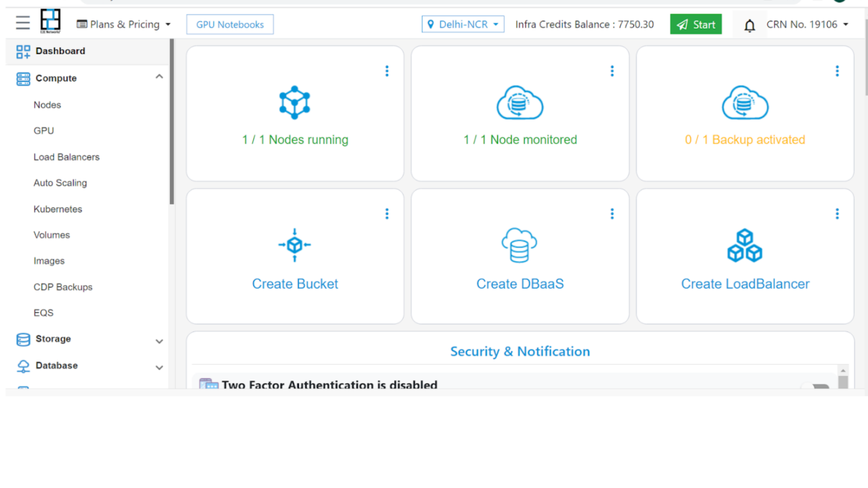Click Two Factor Authentication is disabled text
The image size is (868, 488).
click(329, 385)
